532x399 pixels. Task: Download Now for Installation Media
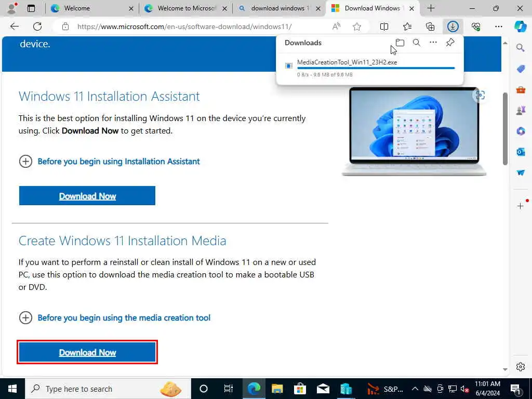coord(87,352)
